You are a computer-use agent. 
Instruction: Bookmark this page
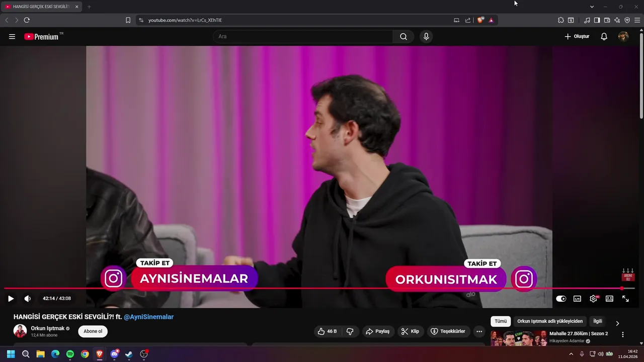tap(128, 20)
